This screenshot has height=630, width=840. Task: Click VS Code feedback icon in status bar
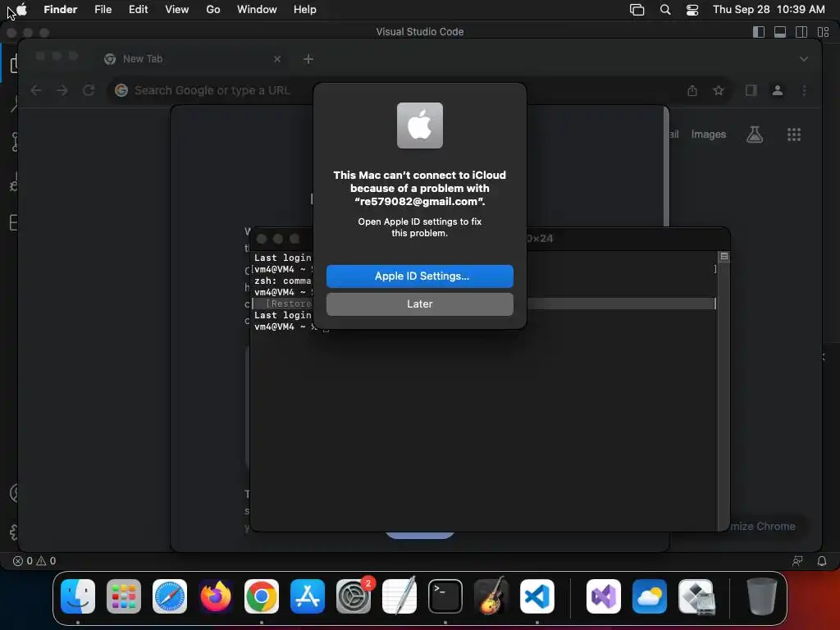[x=797, y=561]
